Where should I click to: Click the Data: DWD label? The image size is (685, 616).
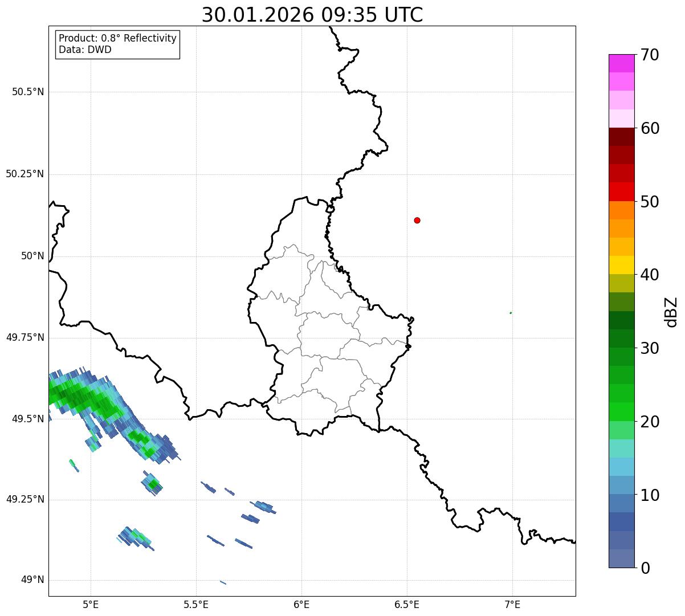(85, 50)
